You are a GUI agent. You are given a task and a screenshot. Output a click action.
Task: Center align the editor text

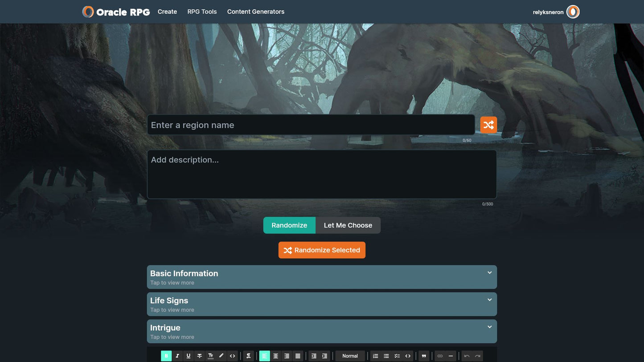click(275, 356)
